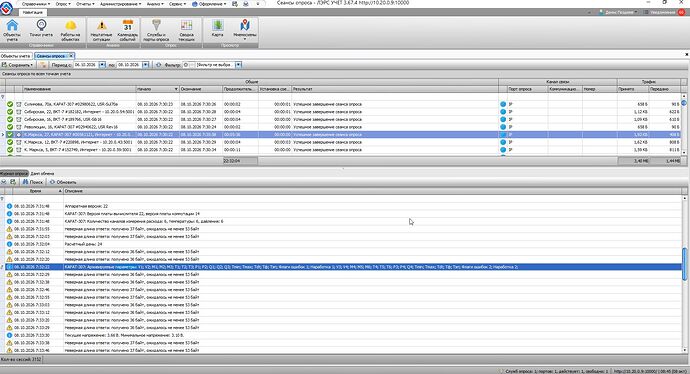This screenshot has height=374, width=690.
Task: Open Справочники menu
Action: [x=36, y=4]
